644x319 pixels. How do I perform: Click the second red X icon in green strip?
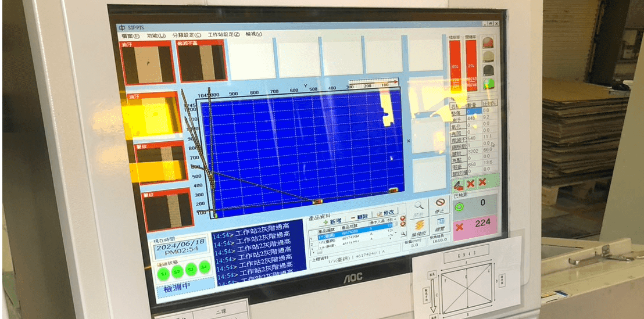(x=482, y=182)
